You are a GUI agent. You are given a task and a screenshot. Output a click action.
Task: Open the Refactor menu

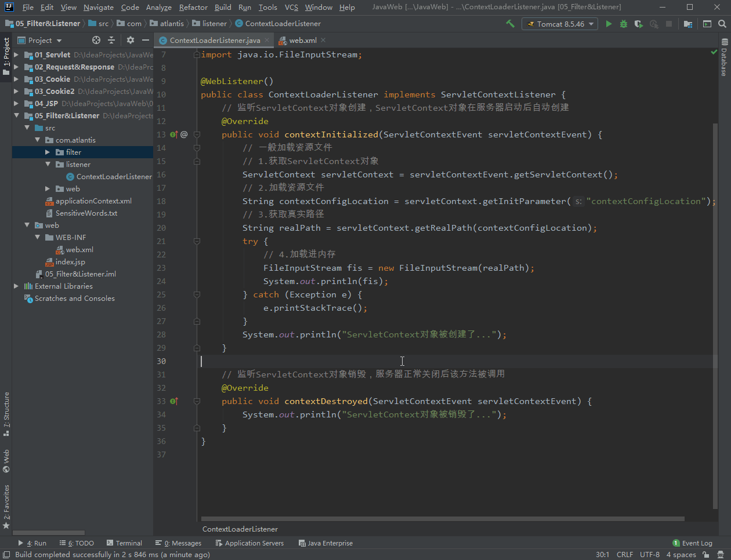[193, 8]
